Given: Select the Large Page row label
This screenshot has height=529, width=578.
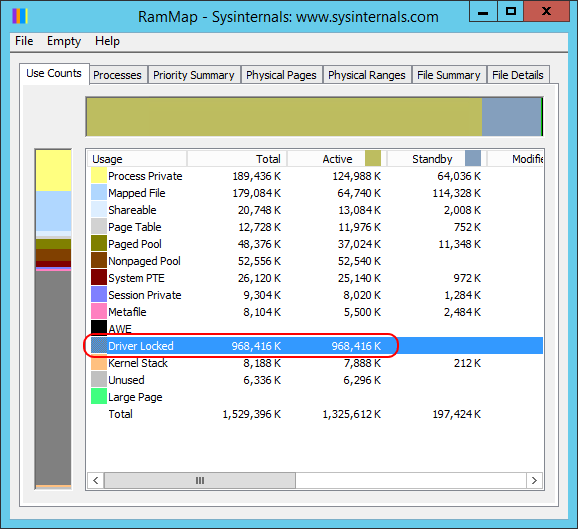Looking at the screenshot, I should tap(135, 397).
